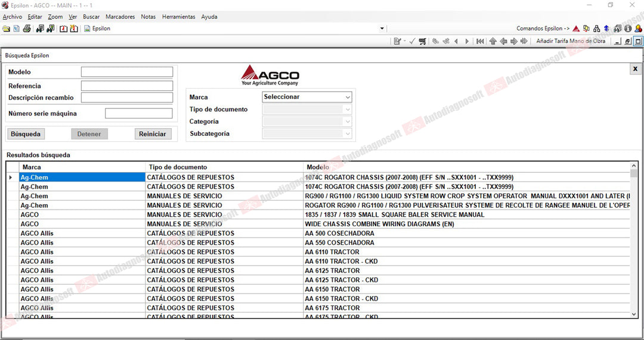Open the Marca Seleccionar dropdown
The image size is (644, 340).
pos(307,97)
